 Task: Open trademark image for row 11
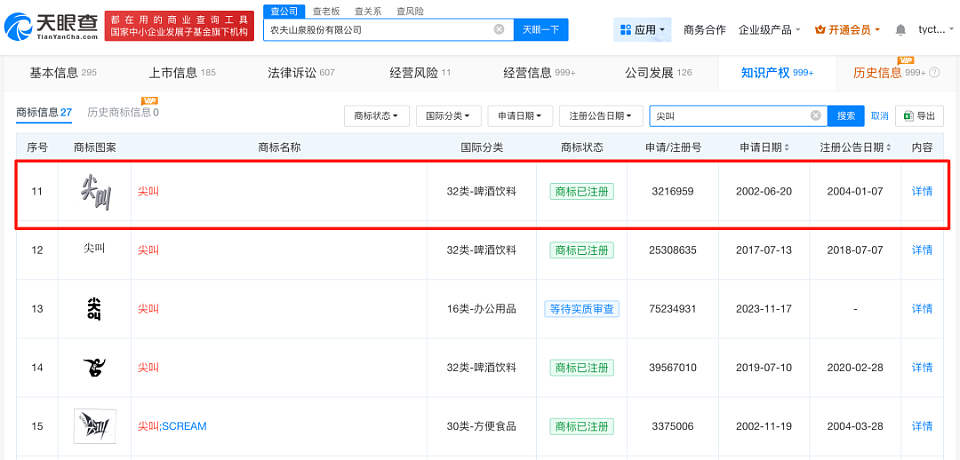(x=95, y=192)
